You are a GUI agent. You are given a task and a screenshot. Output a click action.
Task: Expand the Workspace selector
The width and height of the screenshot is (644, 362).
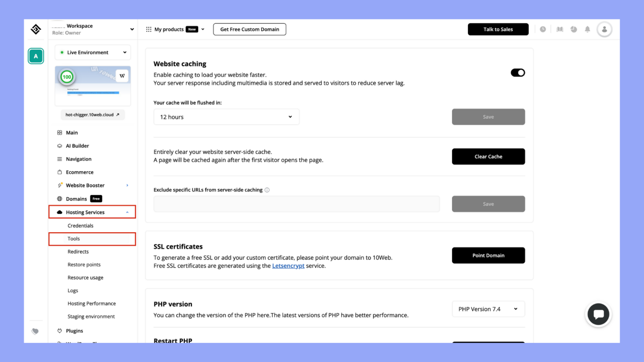pos(131,29)
